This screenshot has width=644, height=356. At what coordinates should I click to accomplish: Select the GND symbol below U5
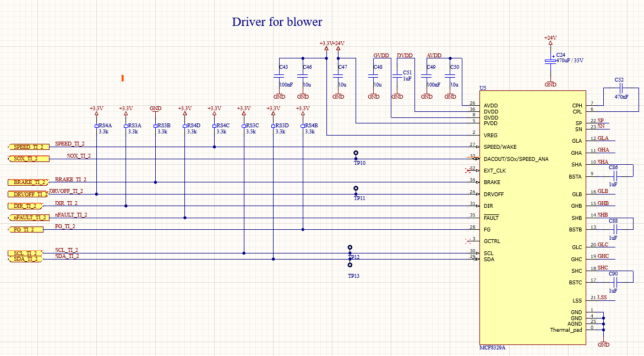click(x=603, y=342)
